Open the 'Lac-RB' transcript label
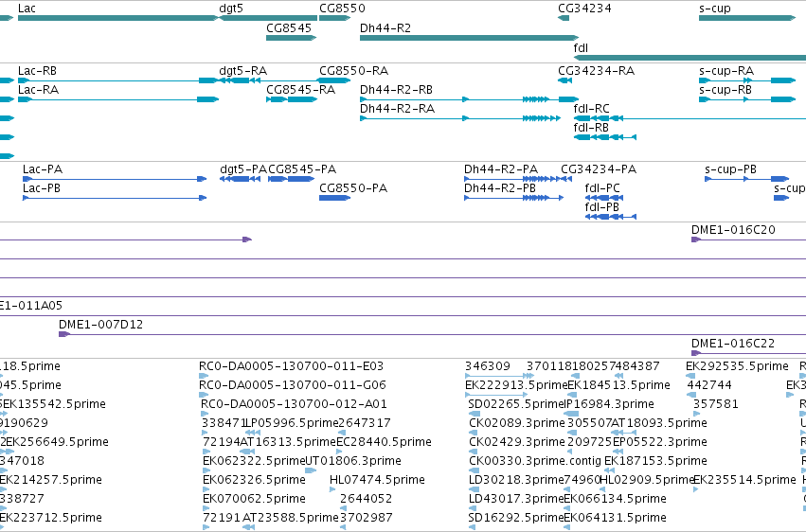 point(38,70)
